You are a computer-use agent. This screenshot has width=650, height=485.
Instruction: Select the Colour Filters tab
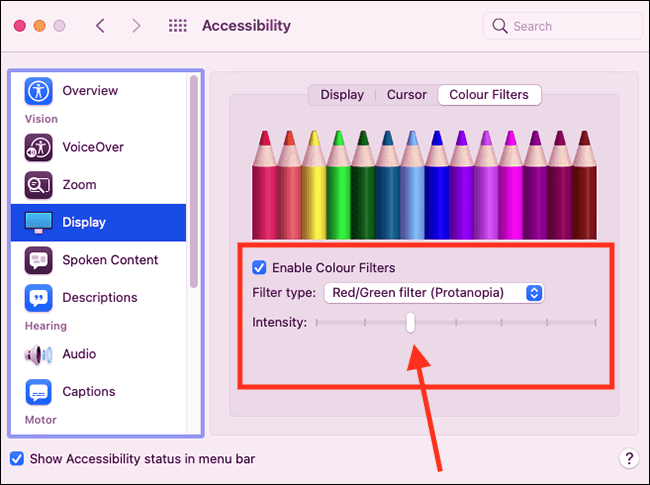(489, 95)
